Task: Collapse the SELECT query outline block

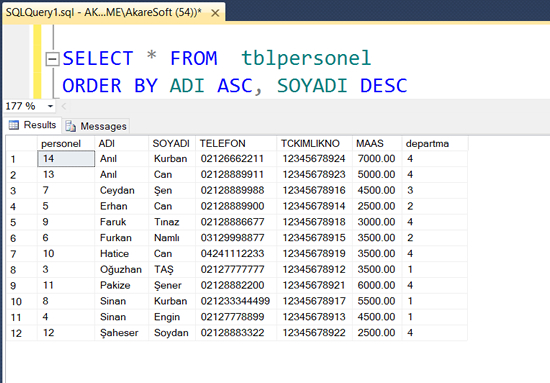Action: (x=52, y=59)
